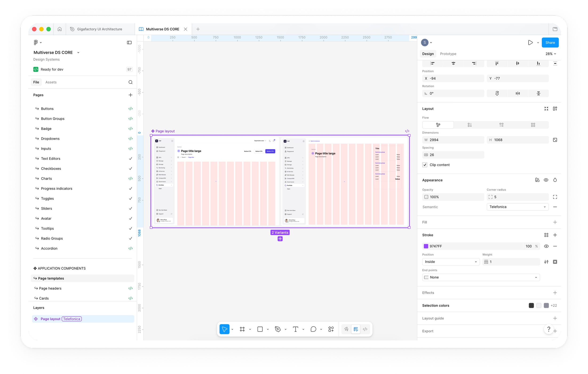This screenshot has width=588, height=374.
Task: Switch to Draw mode icon
Action: (x=346, y=329)
